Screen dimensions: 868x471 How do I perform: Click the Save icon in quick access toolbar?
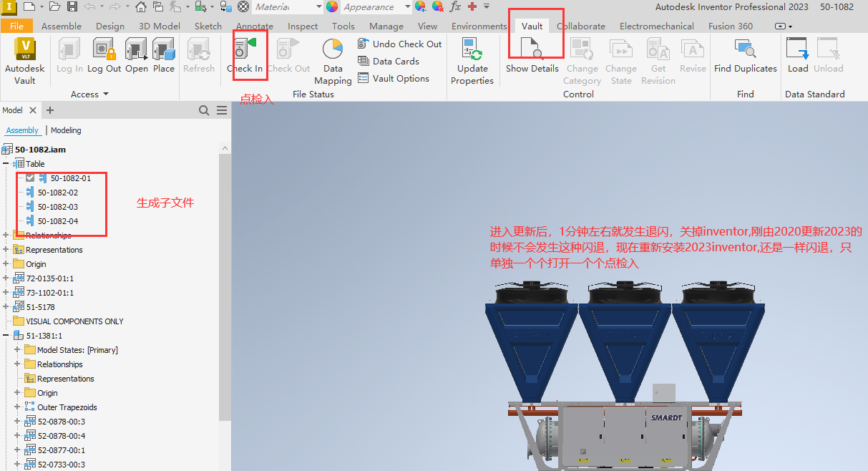(72, 7)
